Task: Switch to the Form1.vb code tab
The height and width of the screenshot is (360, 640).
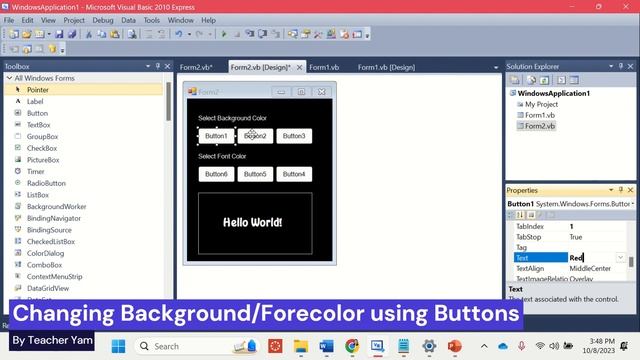Action: click(x=324, y=67)
